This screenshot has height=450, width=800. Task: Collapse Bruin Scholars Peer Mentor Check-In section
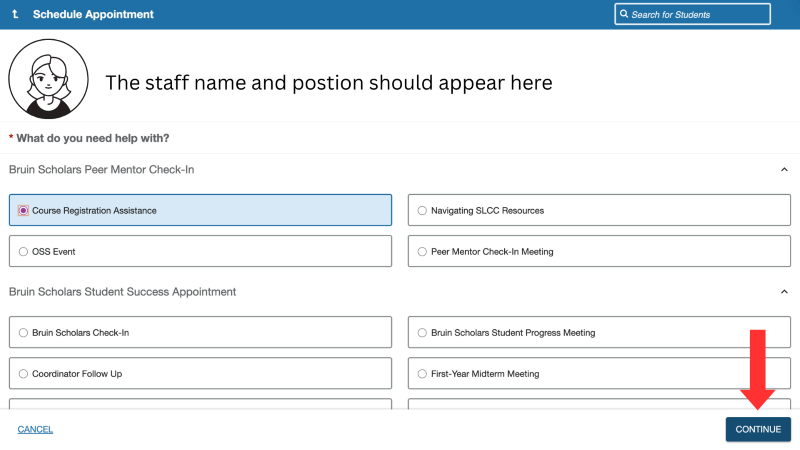(x=784, y=170)
